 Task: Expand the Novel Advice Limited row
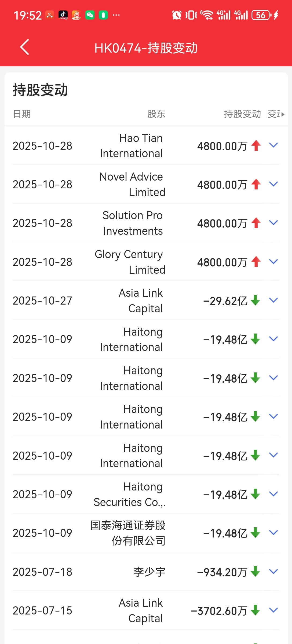click(273, 184)
